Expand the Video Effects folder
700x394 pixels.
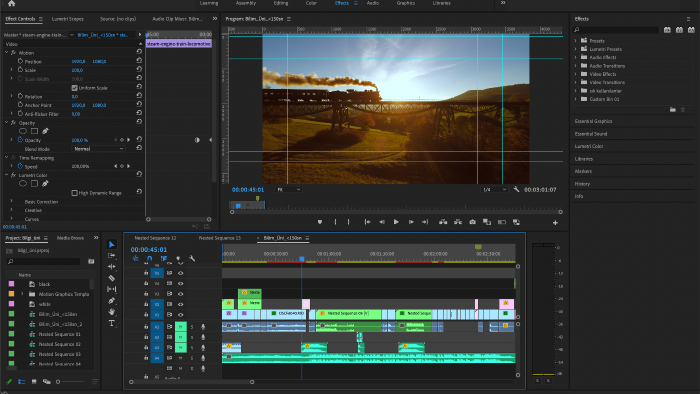pos(575,74)
